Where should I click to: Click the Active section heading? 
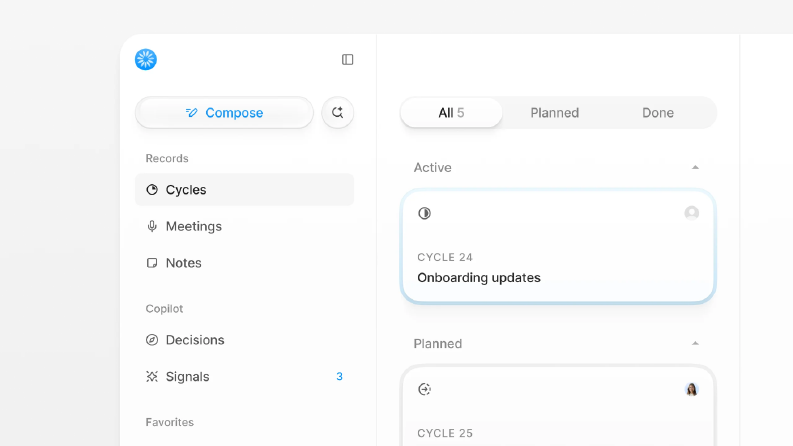pos(432,167)
